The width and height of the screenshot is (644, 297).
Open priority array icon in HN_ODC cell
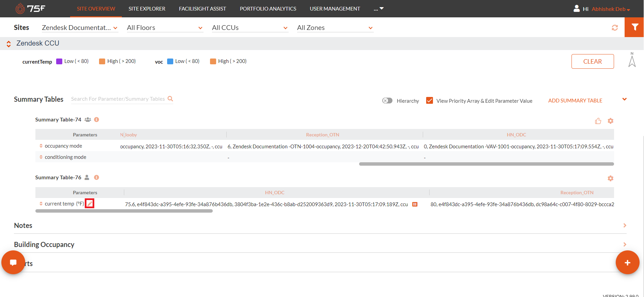(x=415, y=204)
